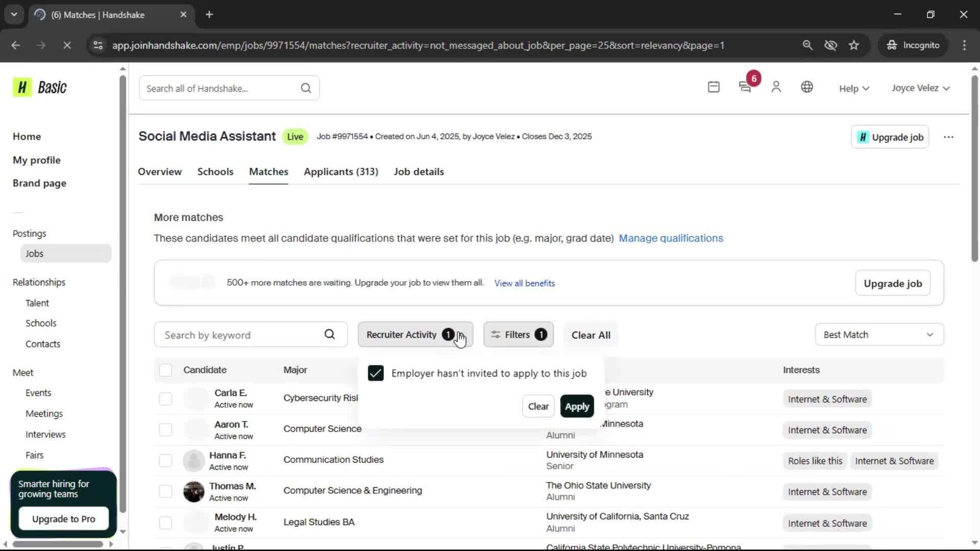Image resolution: width=980 pixels, height=551 pixels.
Task: Open Joyce Velez account dropdown
Action: coord(921,88)
